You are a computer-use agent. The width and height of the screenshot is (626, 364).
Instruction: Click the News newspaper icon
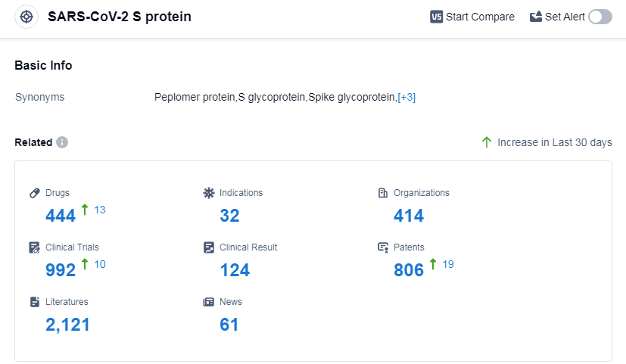209,302
